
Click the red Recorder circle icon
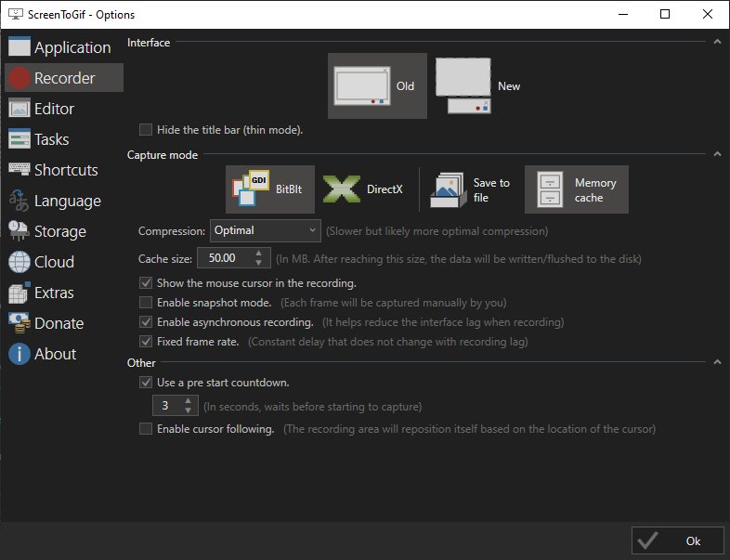20,78
